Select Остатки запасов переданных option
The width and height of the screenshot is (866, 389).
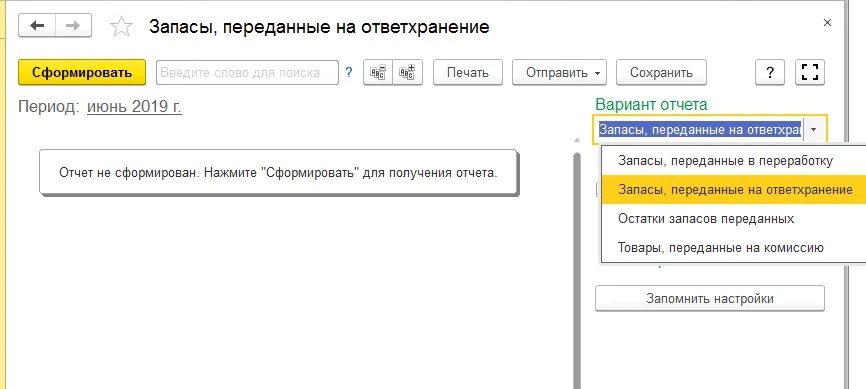(733, 218)
